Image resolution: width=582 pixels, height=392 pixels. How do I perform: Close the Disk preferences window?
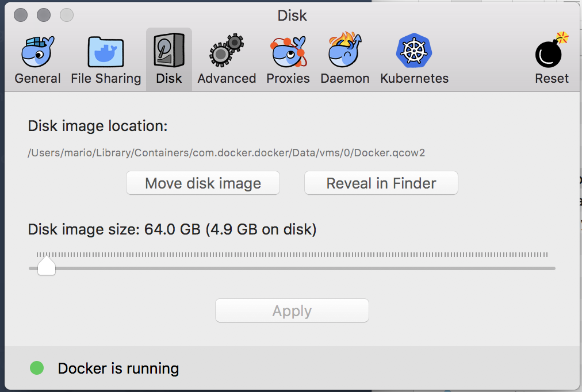[x=21, y=15]
